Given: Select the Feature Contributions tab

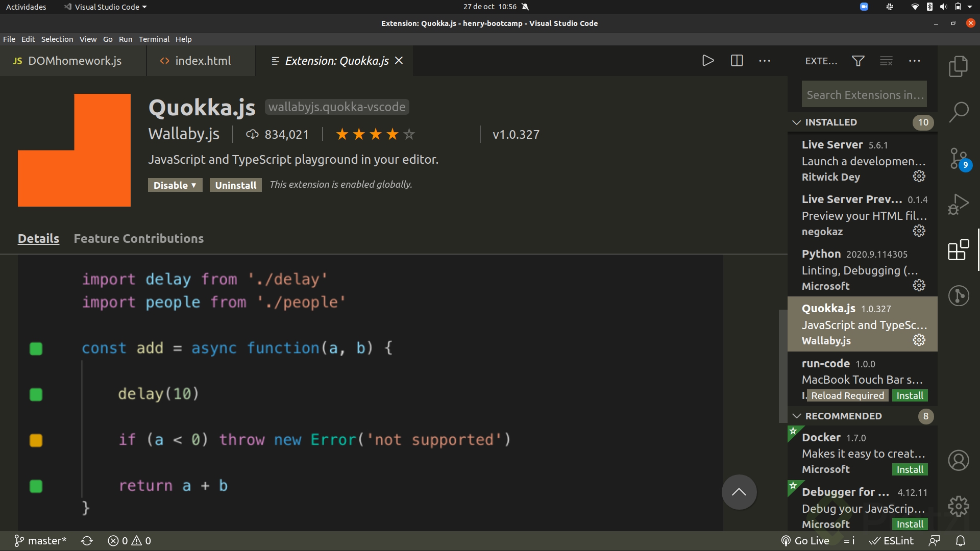Looking at the screenshot, I should [x=139, y=239].
